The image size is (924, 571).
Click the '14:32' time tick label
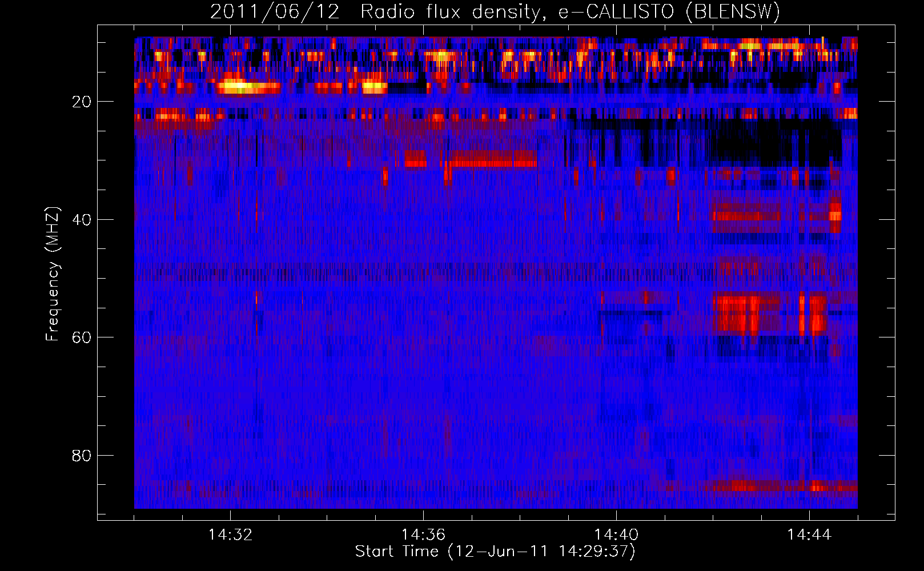[230, 534]
